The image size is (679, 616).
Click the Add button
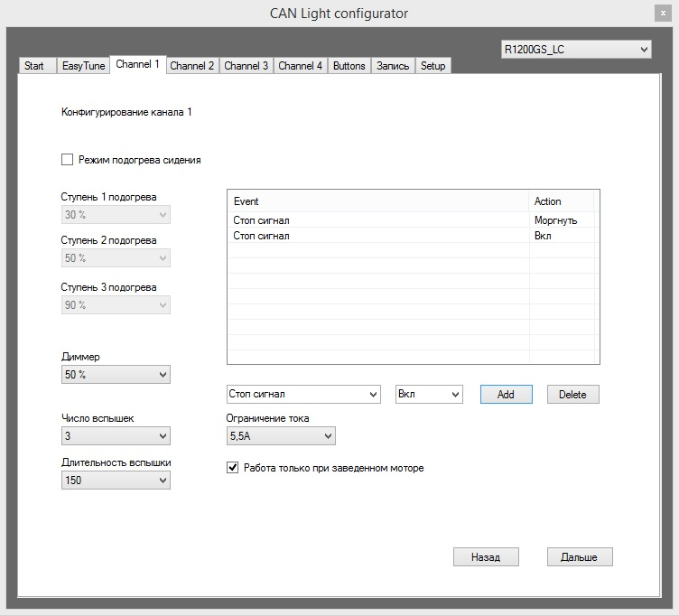click(506, 395)
